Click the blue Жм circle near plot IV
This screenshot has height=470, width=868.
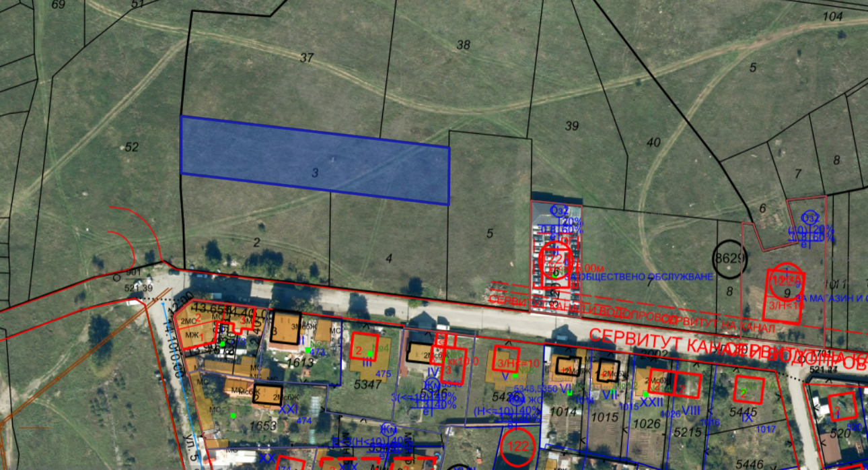pos(431,384)
